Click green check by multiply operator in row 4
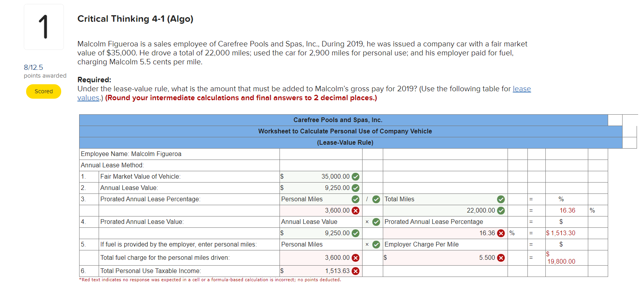The width and height of the screenshot is (644, 298). point(376,222)
